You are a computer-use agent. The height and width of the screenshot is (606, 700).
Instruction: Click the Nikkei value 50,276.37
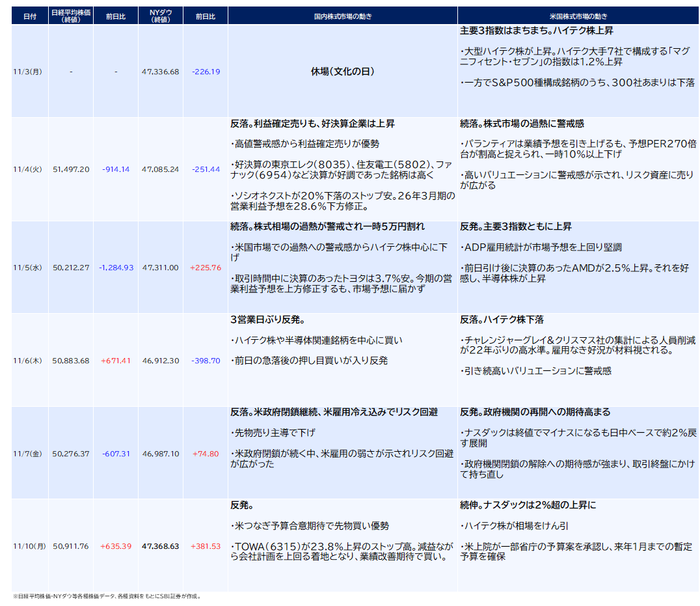pyautogui.click(x=71, y=454)
